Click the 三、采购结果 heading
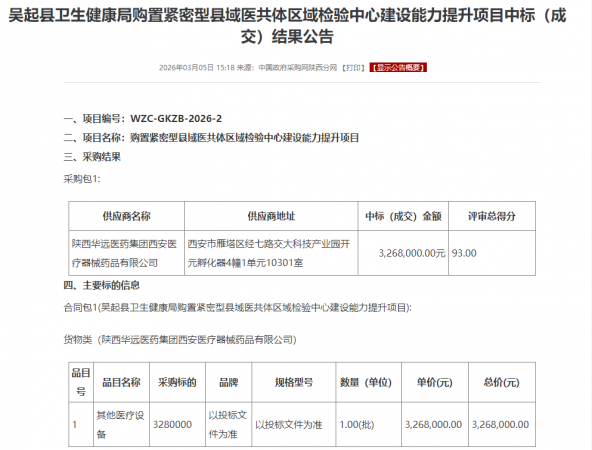Viewport: 592px width, 450px height. (x=92, y=157)
